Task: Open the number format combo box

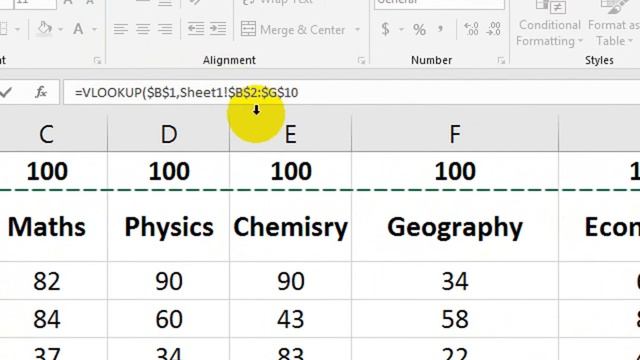Action: pos(440,3)
